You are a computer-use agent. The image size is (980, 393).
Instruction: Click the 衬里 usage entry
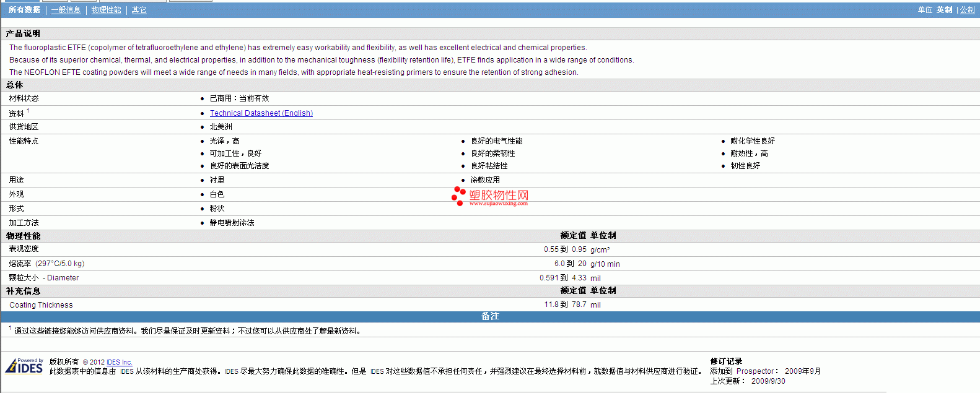[x=217, y=180]
